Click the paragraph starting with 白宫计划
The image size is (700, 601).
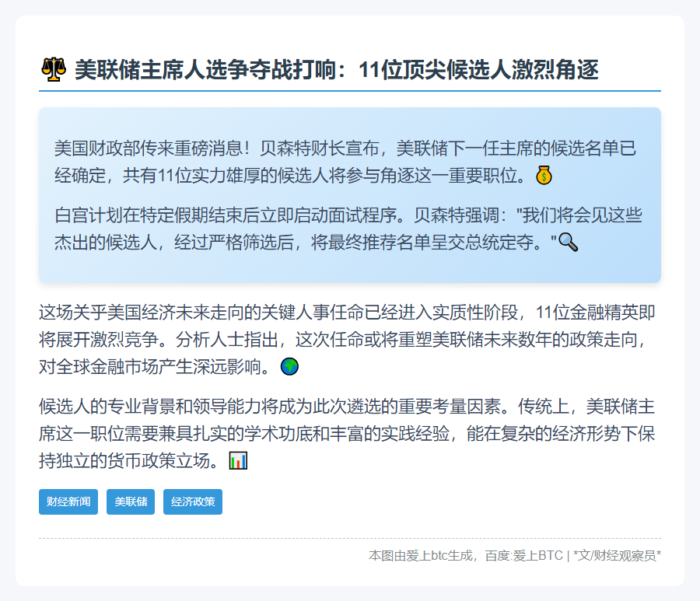click(342, 229)
